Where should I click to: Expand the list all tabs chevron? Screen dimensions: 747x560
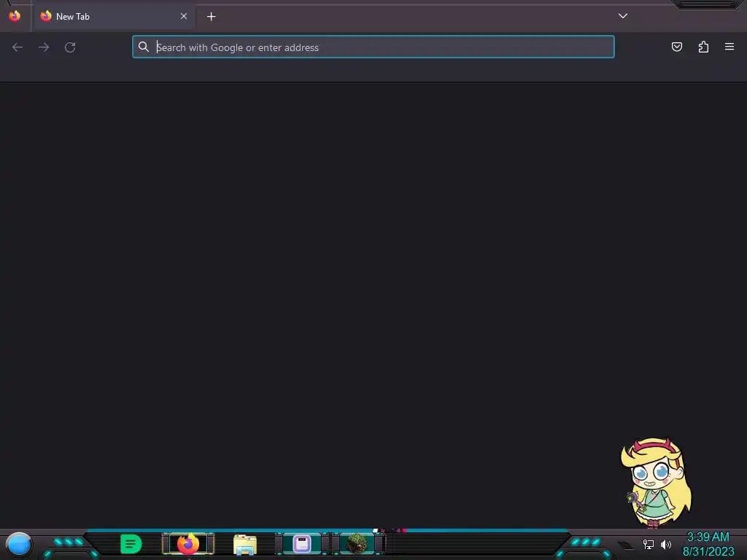pos(623,16)
